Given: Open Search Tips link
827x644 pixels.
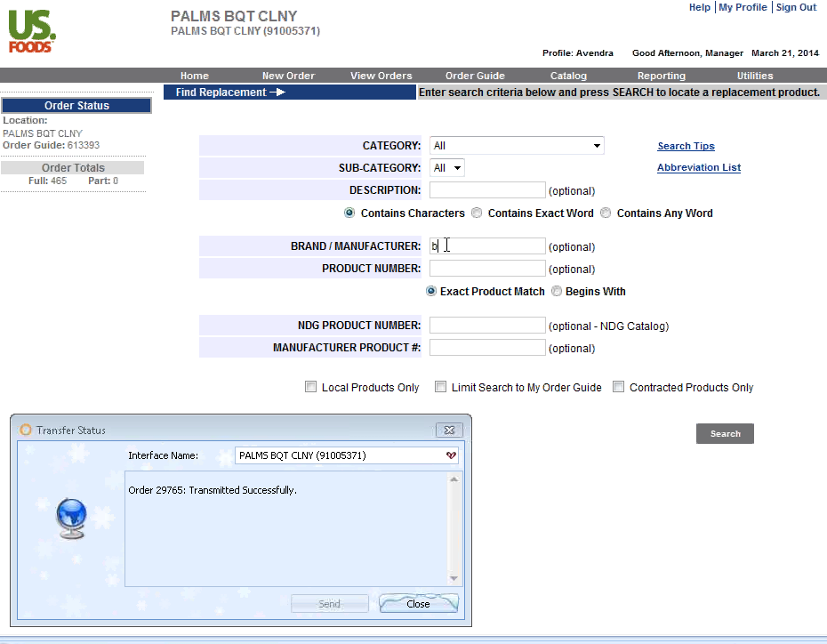Looking at the screenshot, I should pos(686,146).
